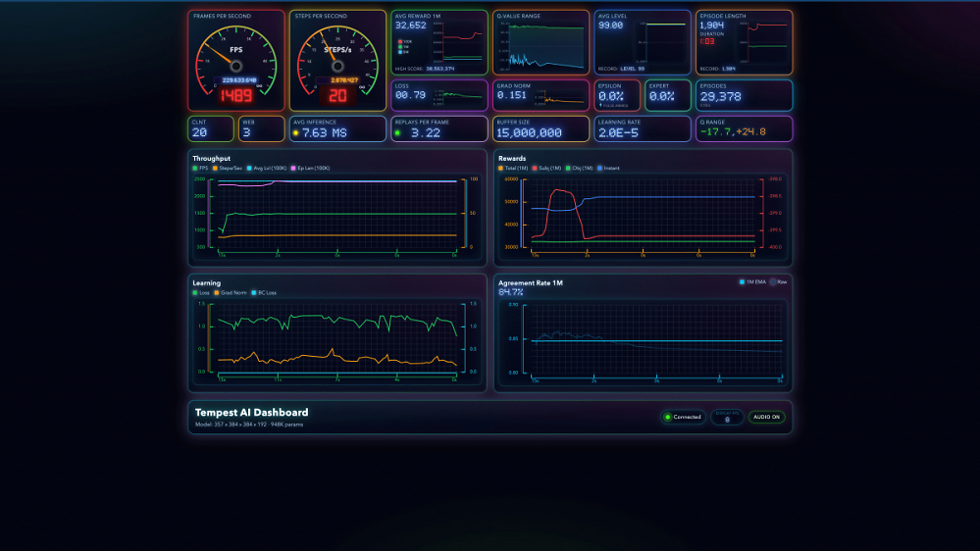Image resolution: width=980 pixels, height=551 pixels.
Task: Toggle the AUDIO ON button
Action: [x=766, y=418]
